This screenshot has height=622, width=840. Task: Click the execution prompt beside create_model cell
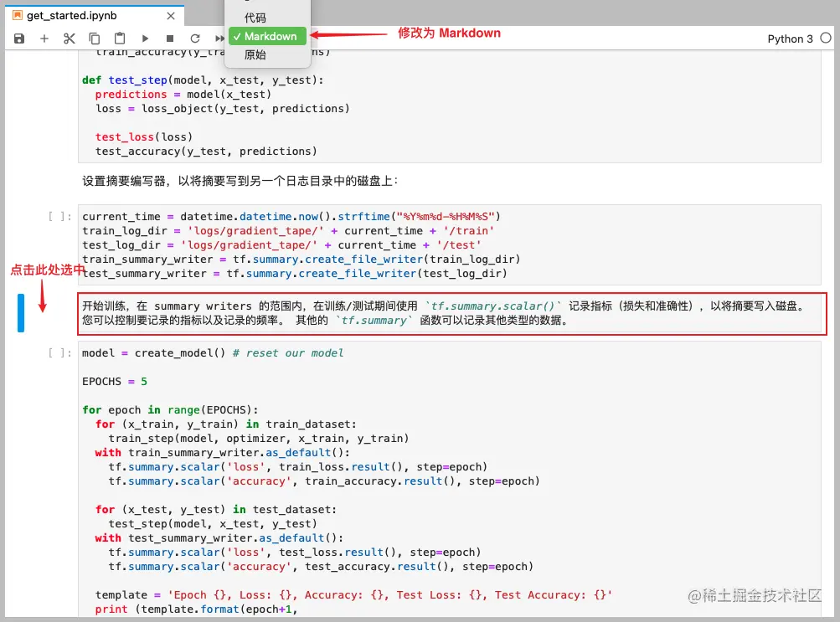[x=59, y=353]
